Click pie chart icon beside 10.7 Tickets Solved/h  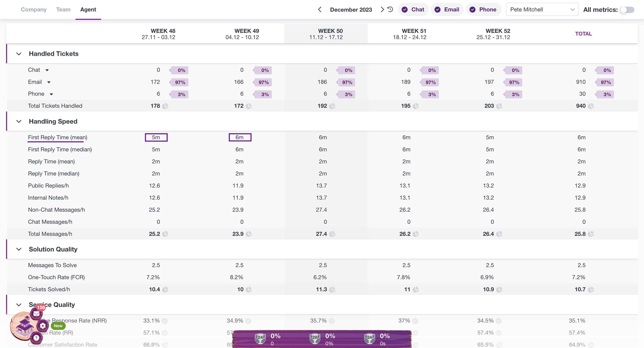point(591,289)
